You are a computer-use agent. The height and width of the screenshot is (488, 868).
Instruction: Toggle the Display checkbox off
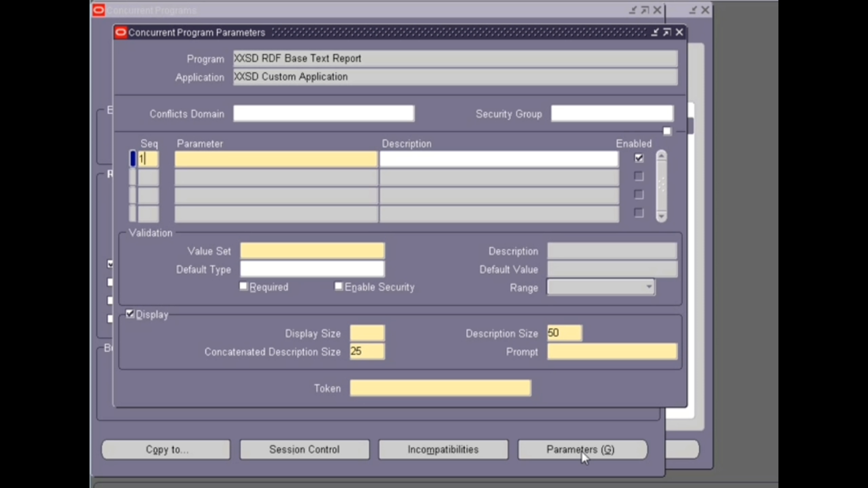point(129,313)
